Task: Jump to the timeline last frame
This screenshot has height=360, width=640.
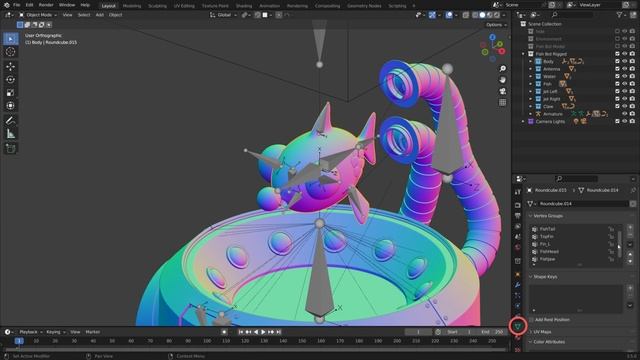Action: (278, 332)
